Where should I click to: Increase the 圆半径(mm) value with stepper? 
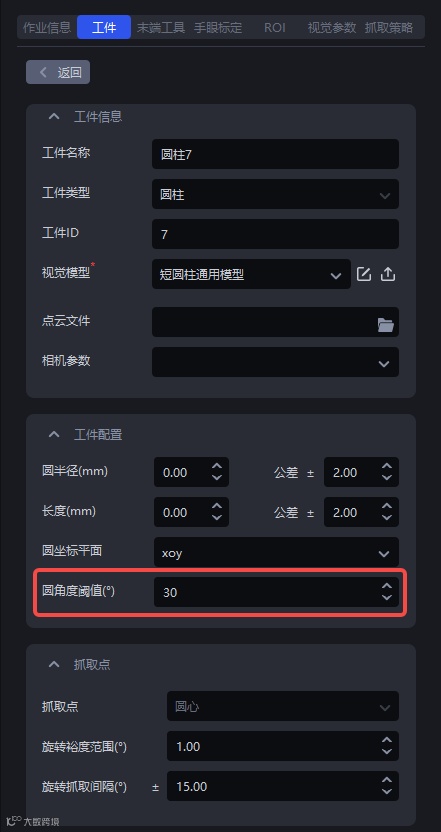[x=217, y=466]
